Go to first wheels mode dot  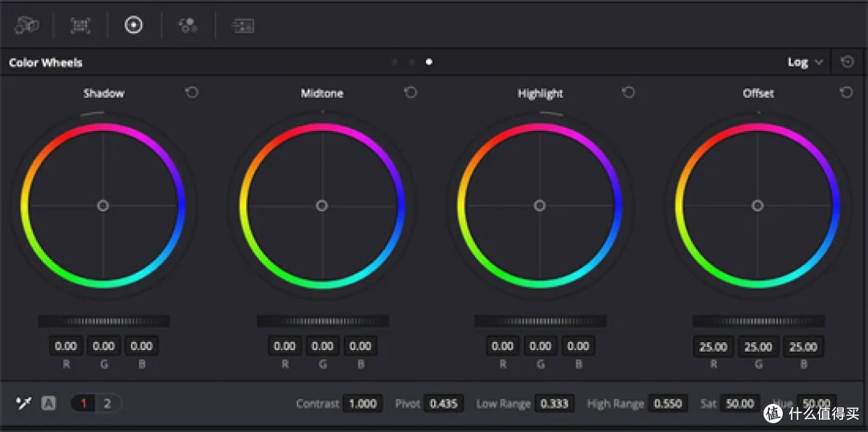click(x=395, y=62)
